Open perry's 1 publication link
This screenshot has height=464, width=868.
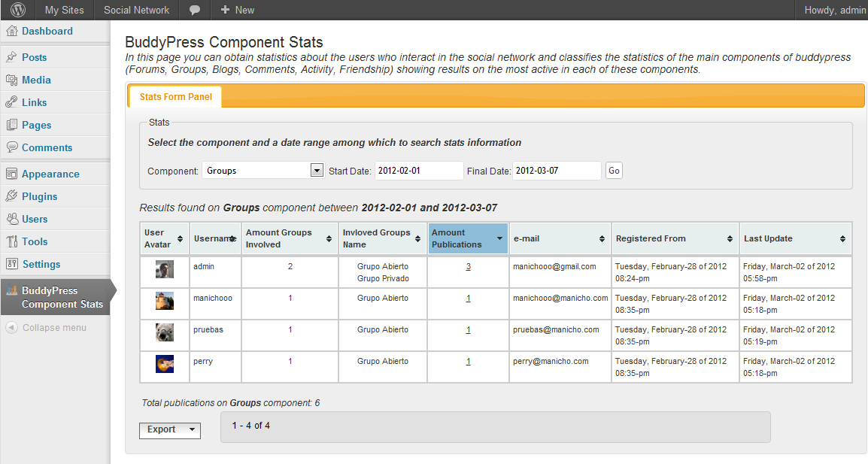(x=469, y=361)
